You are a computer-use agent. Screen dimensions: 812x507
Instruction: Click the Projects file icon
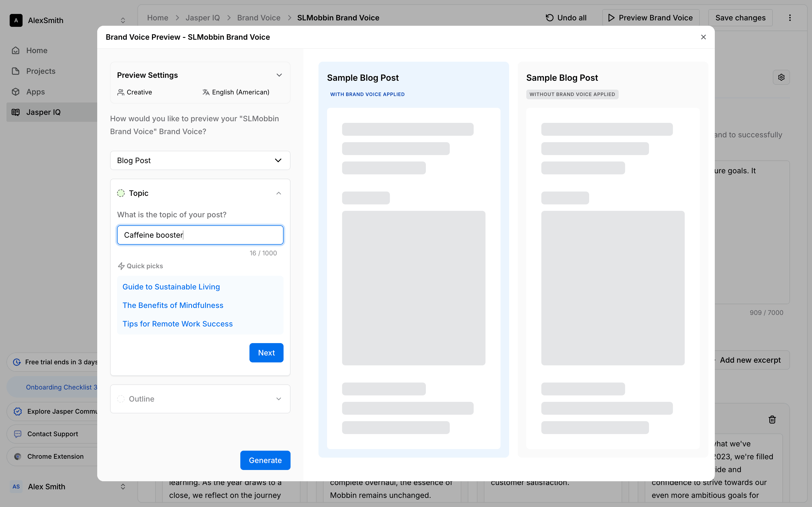16,71
